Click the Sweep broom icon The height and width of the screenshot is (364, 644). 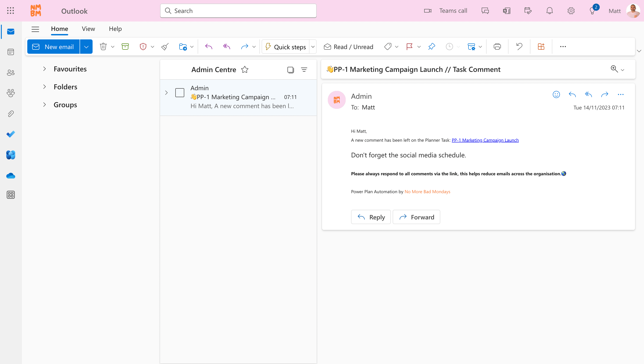[165, 47]
